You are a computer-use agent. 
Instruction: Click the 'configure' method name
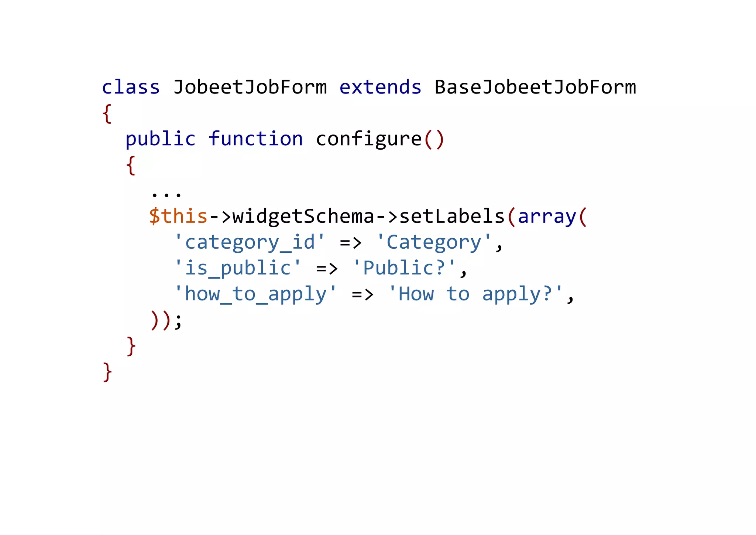pyautogui.click(x=369, y=140)
